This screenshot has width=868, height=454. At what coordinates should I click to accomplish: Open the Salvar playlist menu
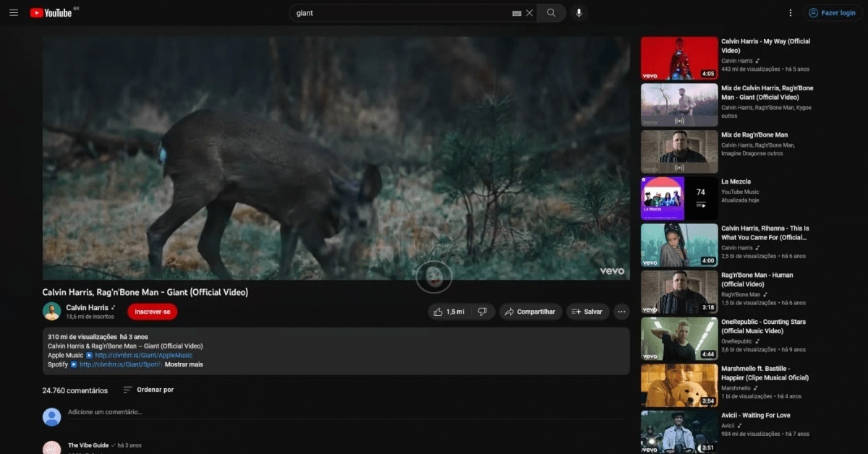point(587,312)
